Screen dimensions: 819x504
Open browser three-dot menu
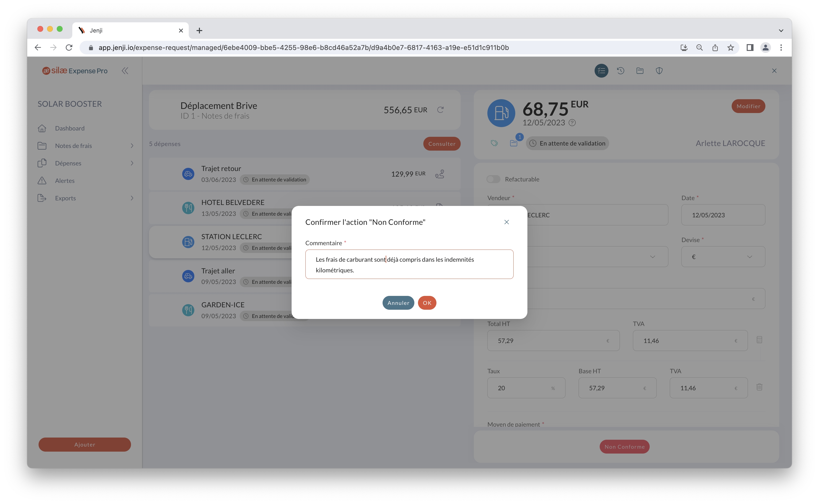tap(781, 48)
